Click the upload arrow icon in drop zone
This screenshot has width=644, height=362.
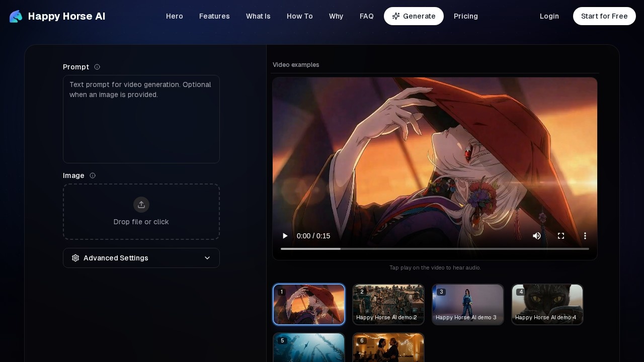coord(141,205)
